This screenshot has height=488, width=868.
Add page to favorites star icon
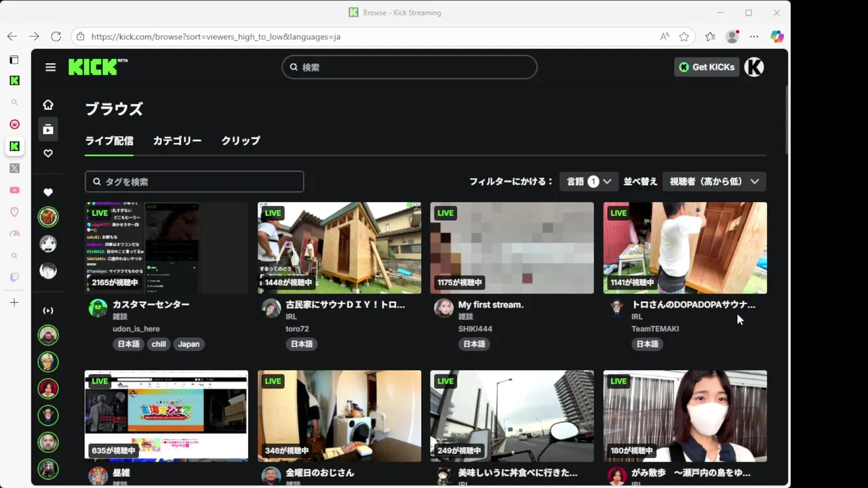tap(684, 37)
